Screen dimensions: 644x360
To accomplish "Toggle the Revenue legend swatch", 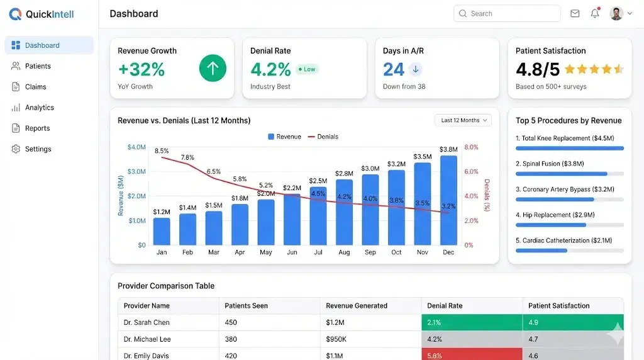I will (271, 137).
